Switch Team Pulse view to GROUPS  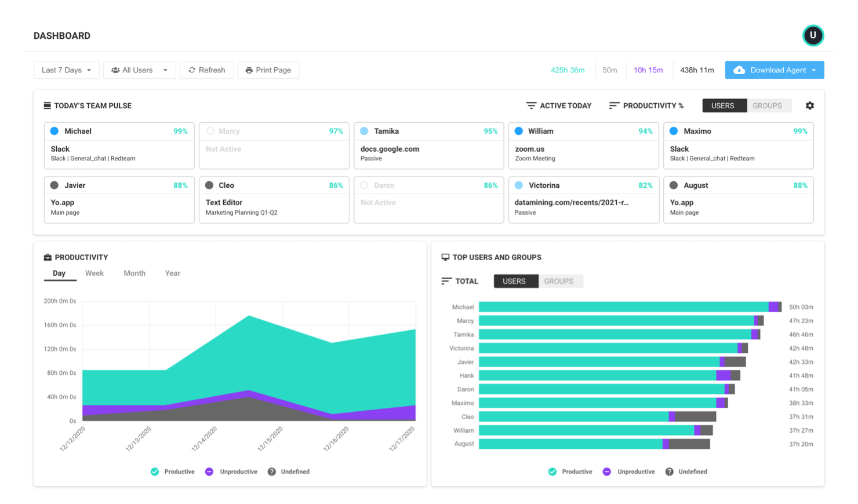[x=768, y=105]
